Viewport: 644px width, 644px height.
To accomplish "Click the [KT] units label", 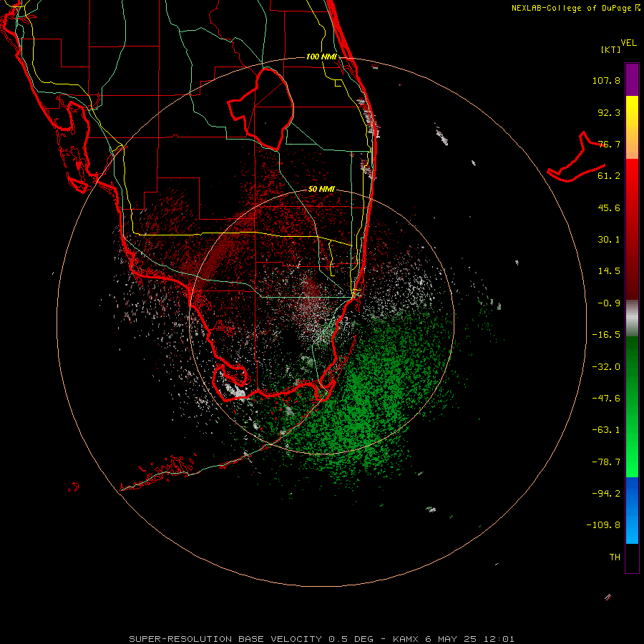I will click(611, 49).
